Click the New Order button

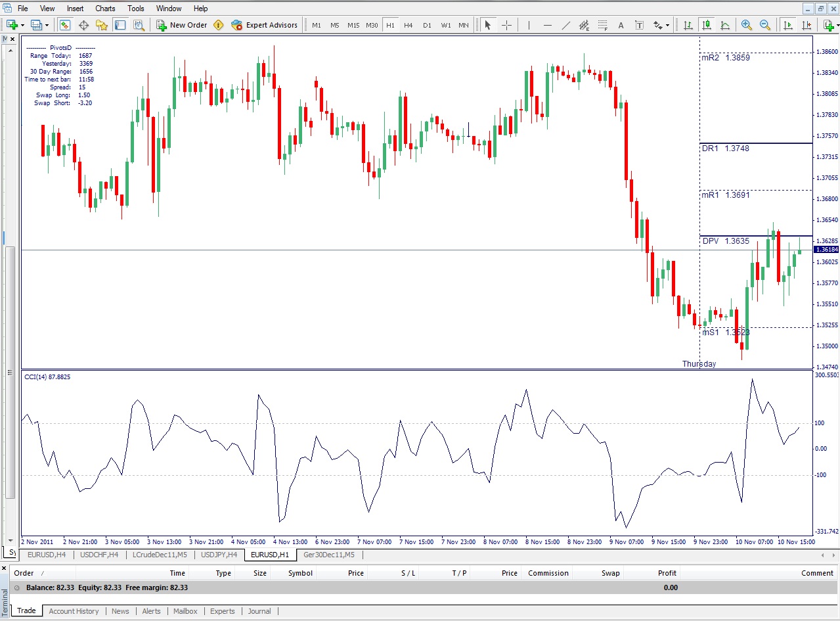182,25
